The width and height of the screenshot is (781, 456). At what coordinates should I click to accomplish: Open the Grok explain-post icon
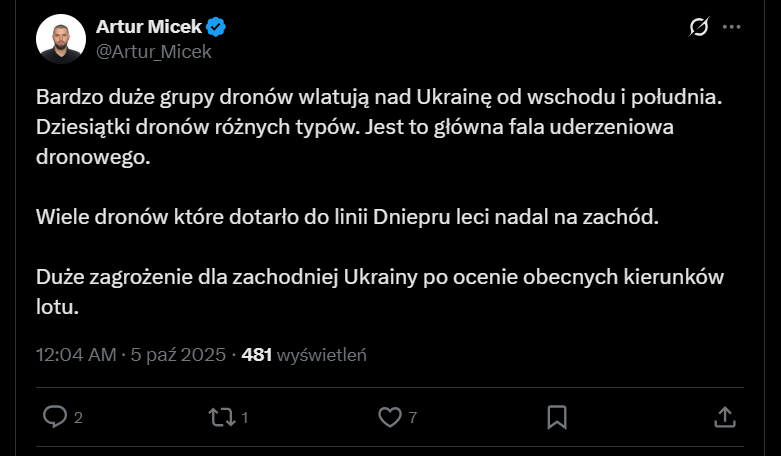coord(700,29)
